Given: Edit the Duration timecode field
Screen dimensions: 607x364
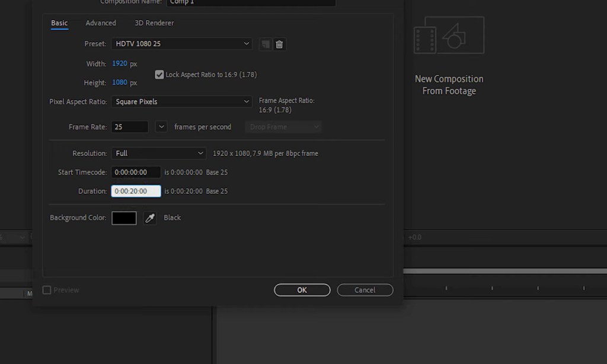Looking at the screenshot, I should click(136, 191).
